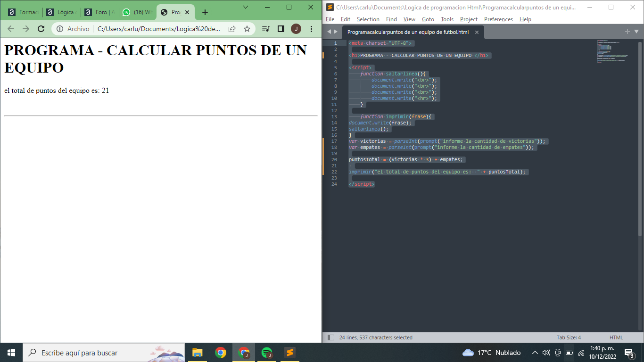The width and height of the screenshot is (644, 362).
Task: Open Sublime View menu
Action: pos(409,19)
